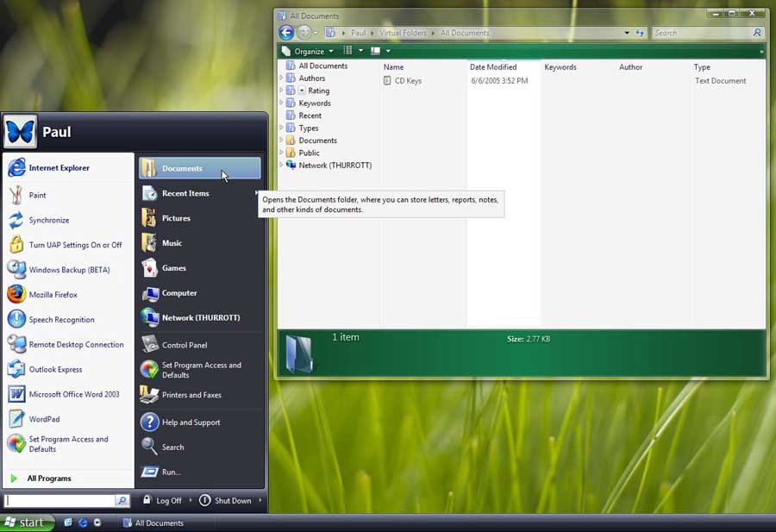Click the CD Keys file icon
The width and height of the screenshot is (776, 532).
coord(387,81)
